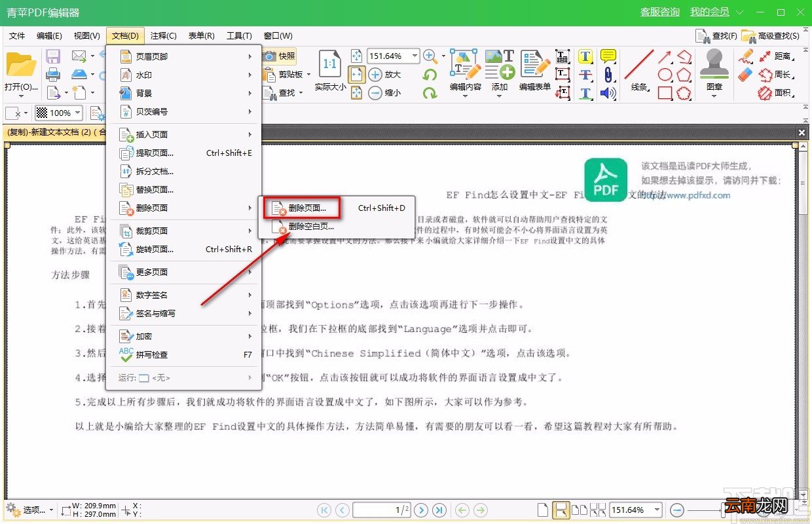Image resolution: width=812 pixels, height=524 pixels.
Task: Select two-page continuous layout in status bar
Action: tap(598, 510)
